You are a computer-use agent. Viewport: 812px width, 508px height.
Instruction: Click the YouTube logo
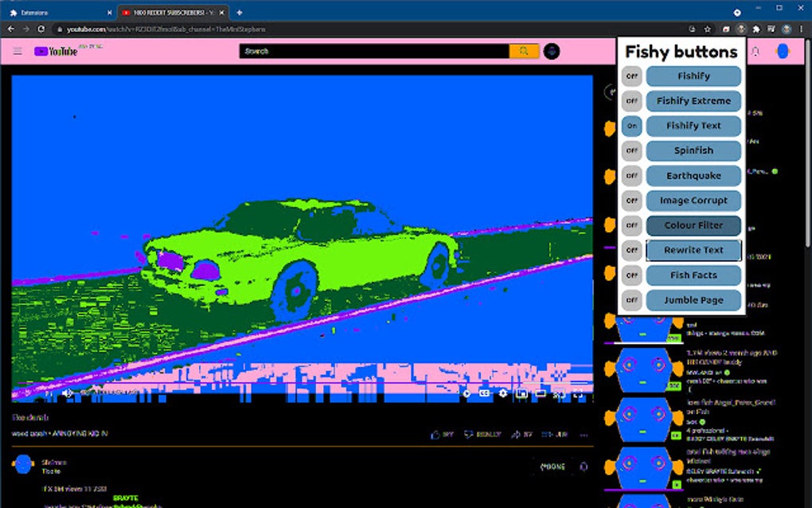[56, 51]
